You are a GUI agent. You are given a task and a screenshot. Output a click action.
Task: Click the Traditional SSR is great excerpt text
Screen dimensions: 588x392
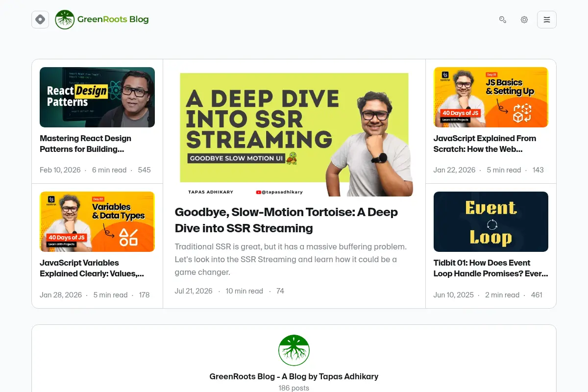point(291,259)
